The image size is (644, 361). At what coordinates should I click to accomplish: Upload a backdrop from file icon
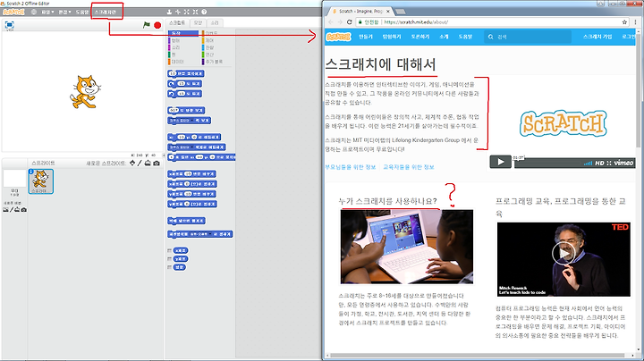[17, 210]
